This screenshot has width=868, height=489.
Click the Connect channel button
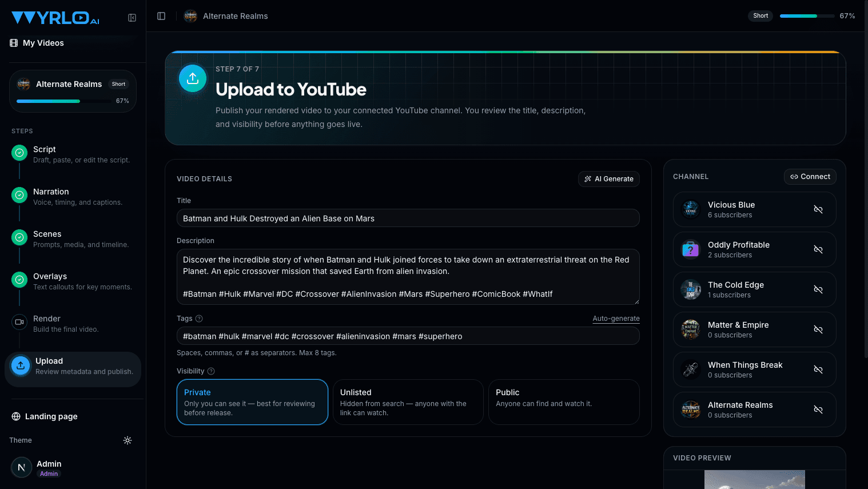pos(810,177)
